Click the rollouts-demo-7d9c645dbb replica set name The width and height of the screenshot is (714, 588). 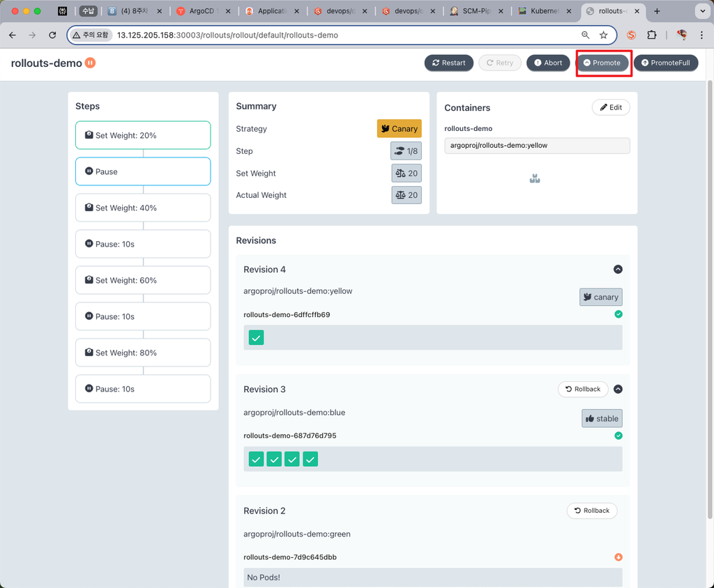290,557
